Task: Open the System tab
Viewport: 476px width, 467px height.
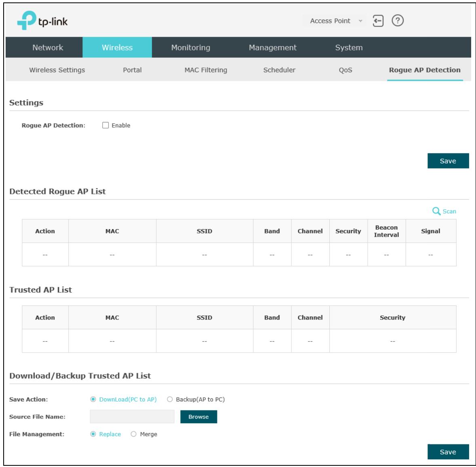Action: pos(349,47)
